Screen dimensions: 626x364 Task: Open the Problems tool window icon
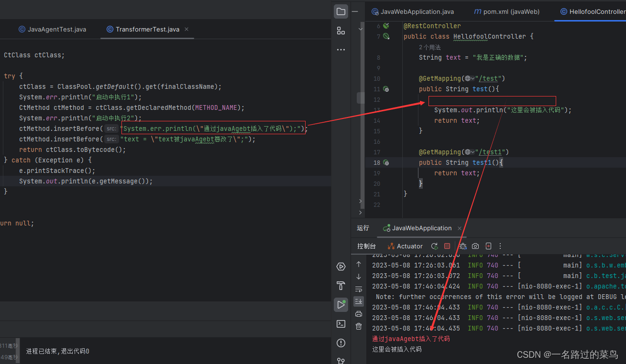coord(341,343)
